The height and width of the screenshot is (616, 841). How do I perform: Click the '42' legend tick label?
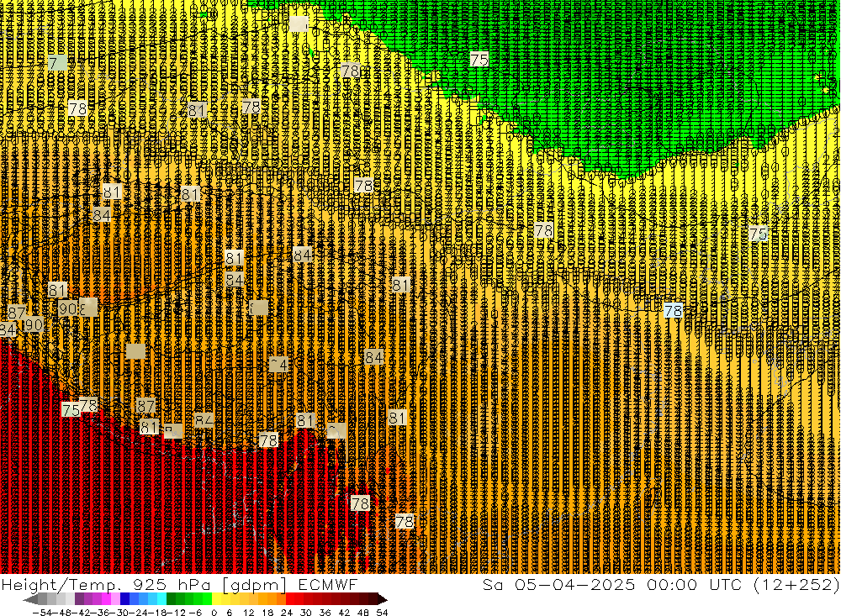(344, 613)
